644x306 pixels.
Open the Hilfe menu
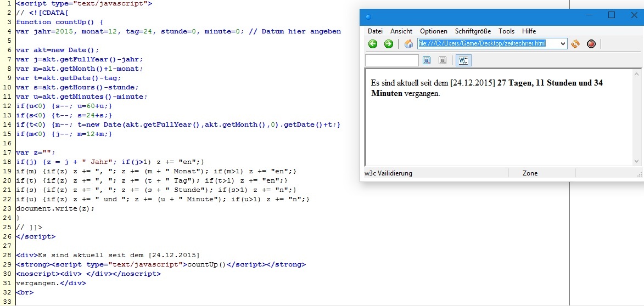(x=529, y=31)
